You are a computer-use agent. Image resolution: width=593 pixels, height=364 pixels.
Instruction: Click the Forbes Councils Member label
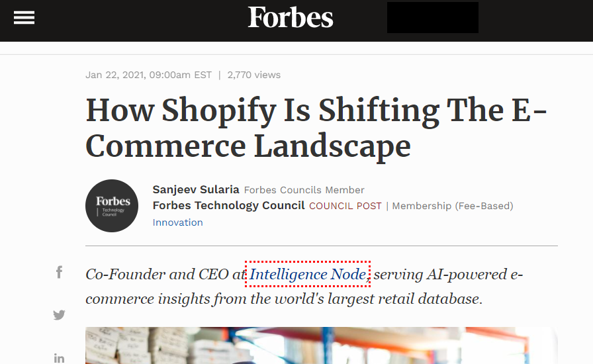click(304, 191)
